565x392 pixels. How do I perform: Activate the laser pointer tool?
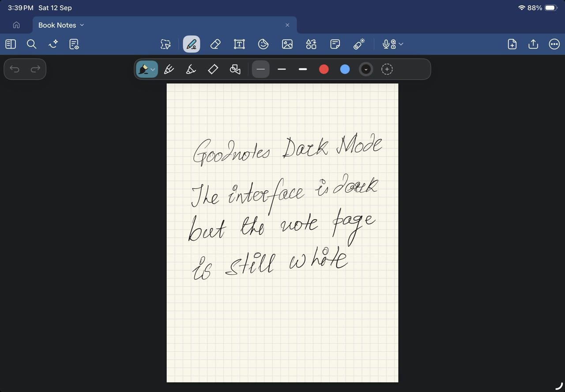[x=359, y=44]
